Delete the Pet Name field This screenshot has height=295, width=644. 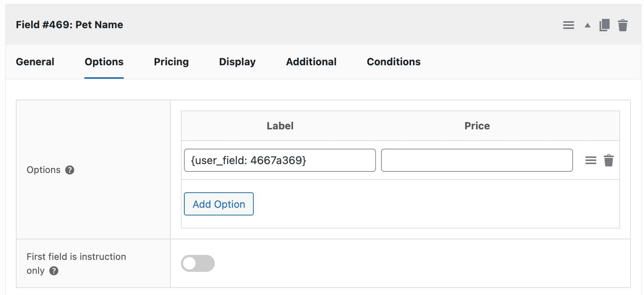tap(624, 24)
